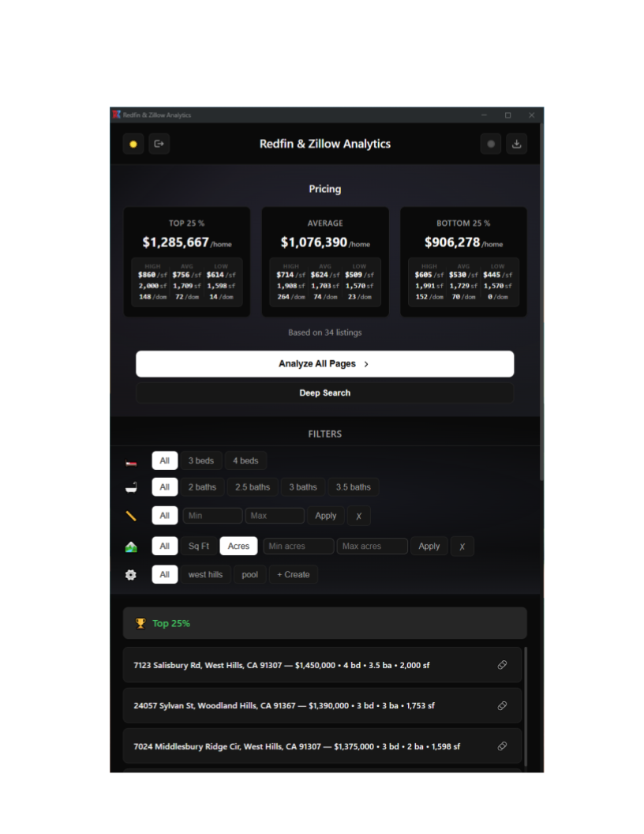This screenshot has height=834, width=644.
Task: Enable the 3 beds filter
Action: (201, 460)
